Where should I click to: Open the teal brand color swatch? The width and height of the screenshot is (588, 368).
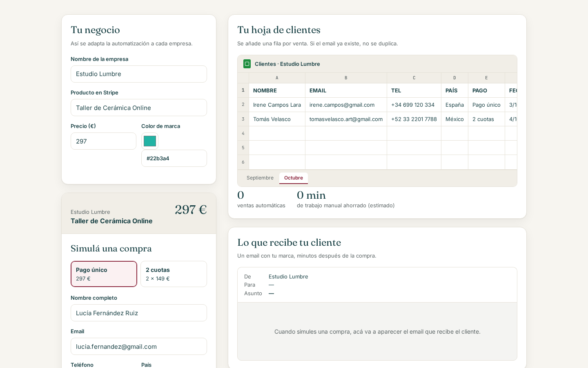coord(150,141)
